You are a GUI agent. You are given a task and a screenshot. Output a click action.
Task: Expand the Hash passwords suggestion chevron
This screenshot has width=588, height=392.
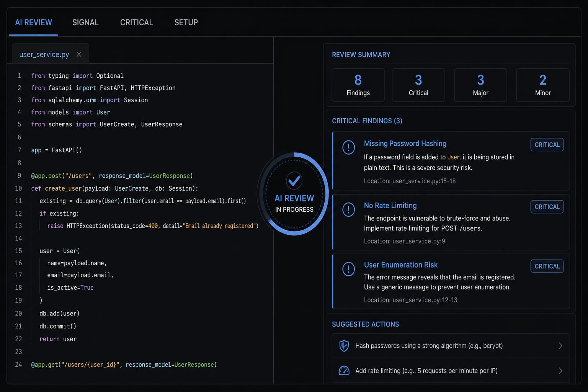560,346
